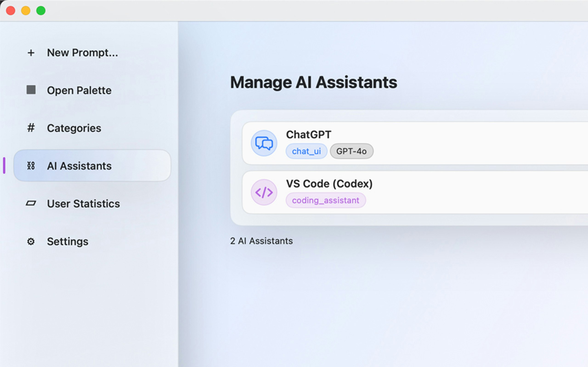Click the Open Palette grid icon
The image size is (588, 367).
(x=31, y=90)
